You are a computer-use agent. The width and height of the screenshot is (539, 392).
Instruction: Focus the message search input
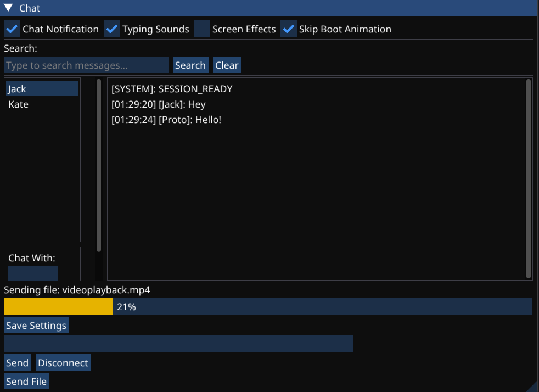click(86, 65)
